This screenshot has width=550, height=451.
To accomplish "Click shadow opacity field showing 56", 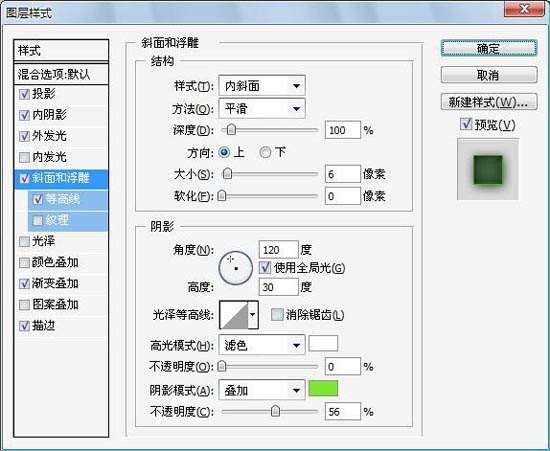I will (x=342, y=411).
